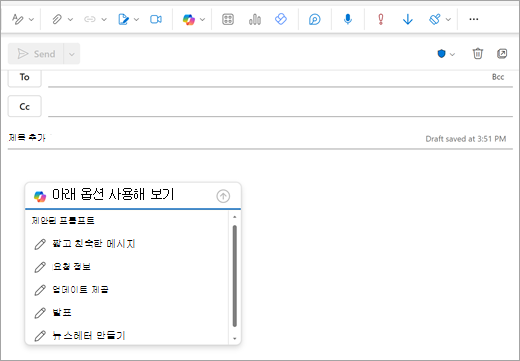Click the Cc button
The image size is (520, 361).
tap(25, 106)
